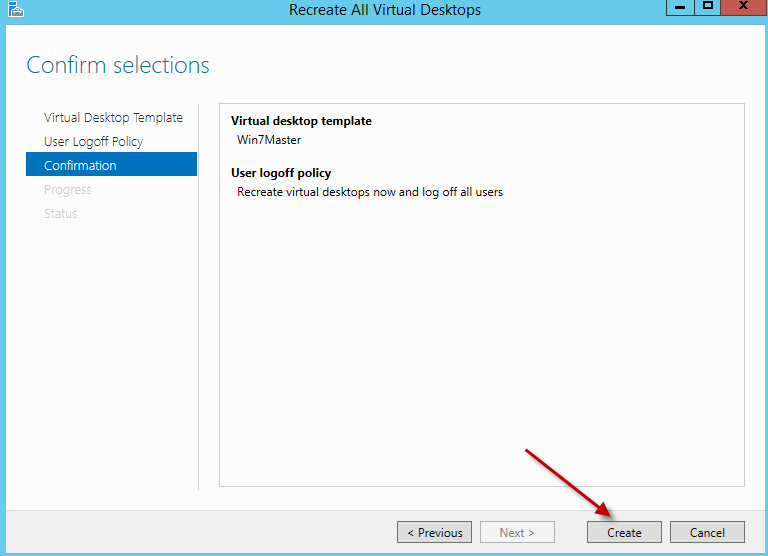Click the wizard icon in the title bar
This screenshot has height=556, width=768.
coord(13,10)
